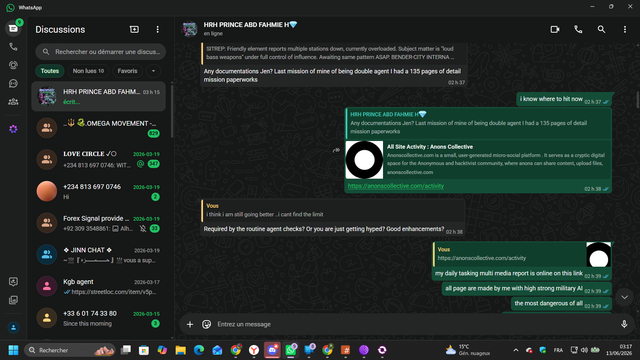
Task: Click the quoted HRH PRINCE reply in green bubble
Action: point(478,123)
